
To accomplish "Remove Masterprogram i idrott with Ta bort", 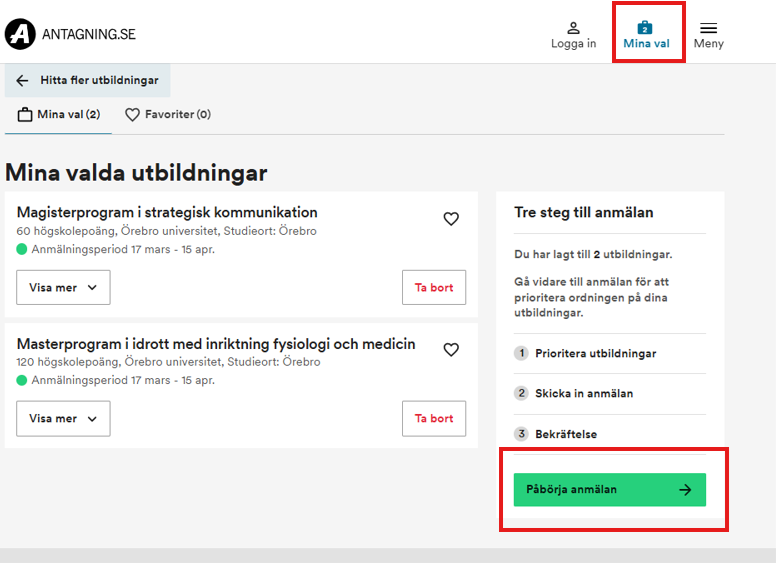I will (x=434, y=418).
